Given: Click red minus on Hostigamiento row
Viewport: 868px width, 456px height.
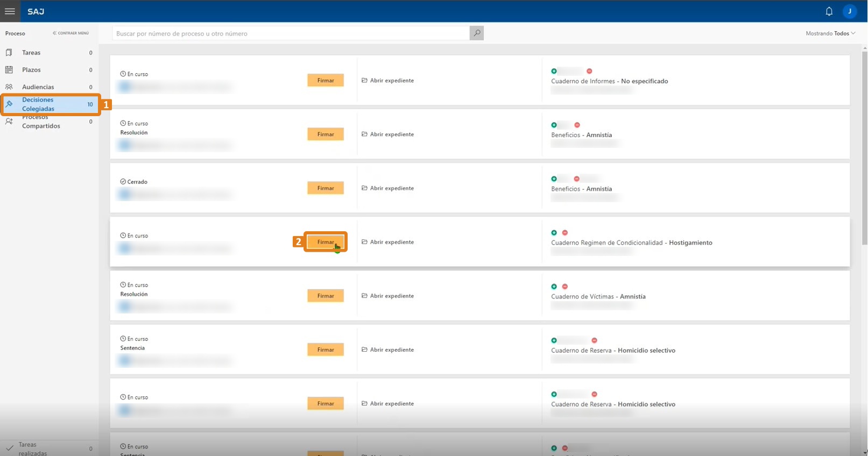Looking at the screenshot, I should [565, 233].
